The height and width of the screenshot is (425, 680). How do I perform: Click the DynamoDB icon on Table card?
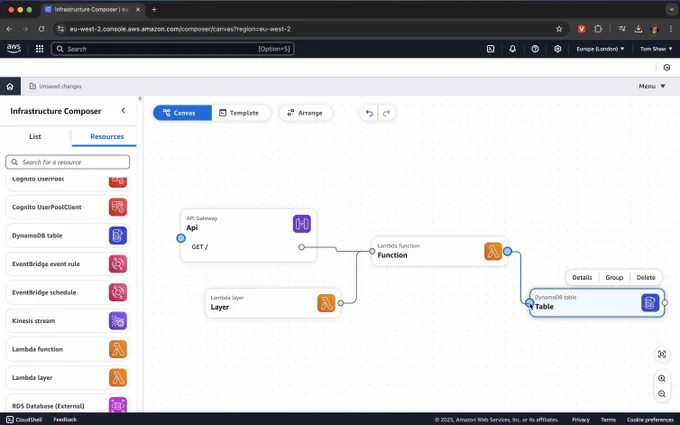coord(650,303)
